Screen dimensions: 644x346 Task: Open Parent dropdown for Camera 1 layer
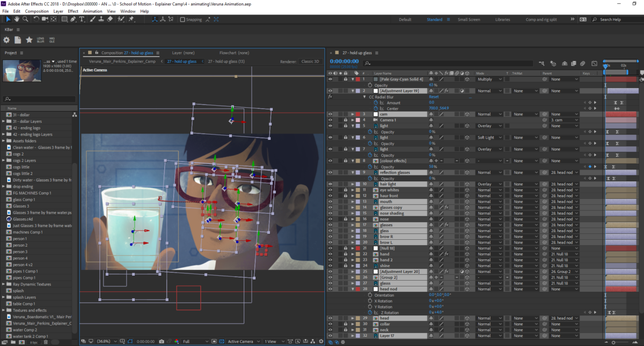[564, 120]
